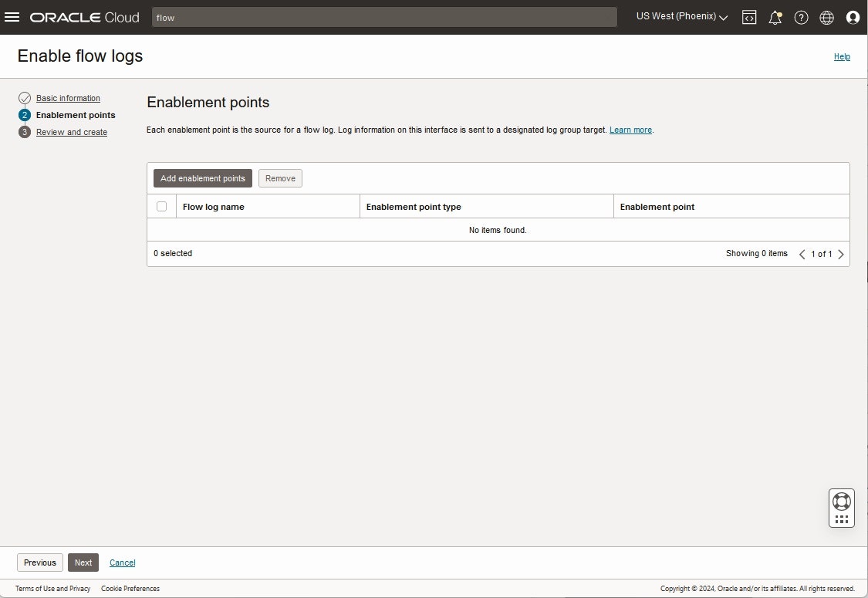
Task: Open the user profile avatar
Action: pyautogui.click(x=853, y=18)
